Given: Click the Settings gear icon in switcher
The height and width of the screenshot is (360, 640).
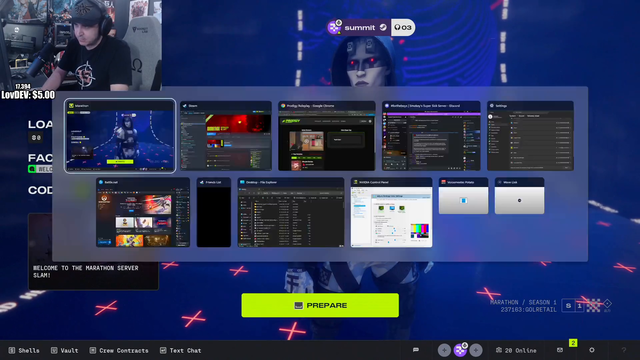Looking at the screenshot, I should click(x=491, y=106).
